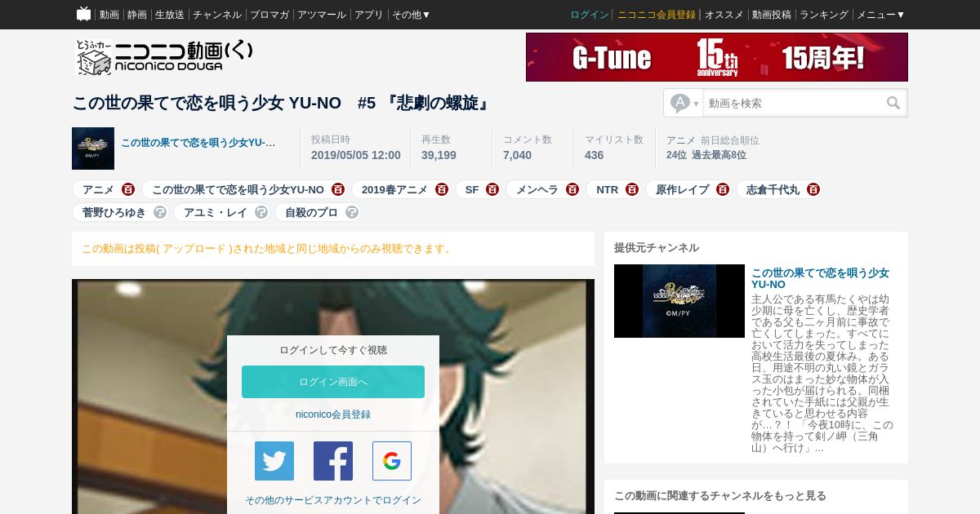Log in with the Twitter icon
The image size is (980, 514).
tap(274, 461)
